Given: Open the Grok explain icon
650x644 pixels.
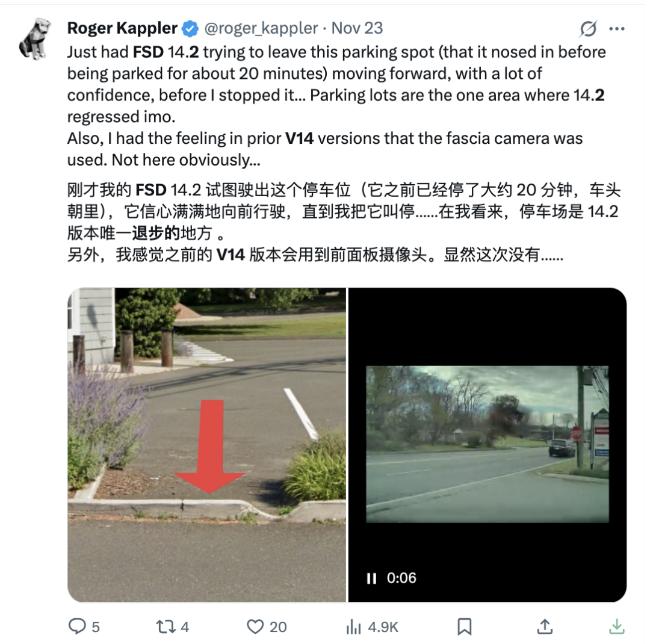Looking at the screenshot, I should (x=588, y=29).
